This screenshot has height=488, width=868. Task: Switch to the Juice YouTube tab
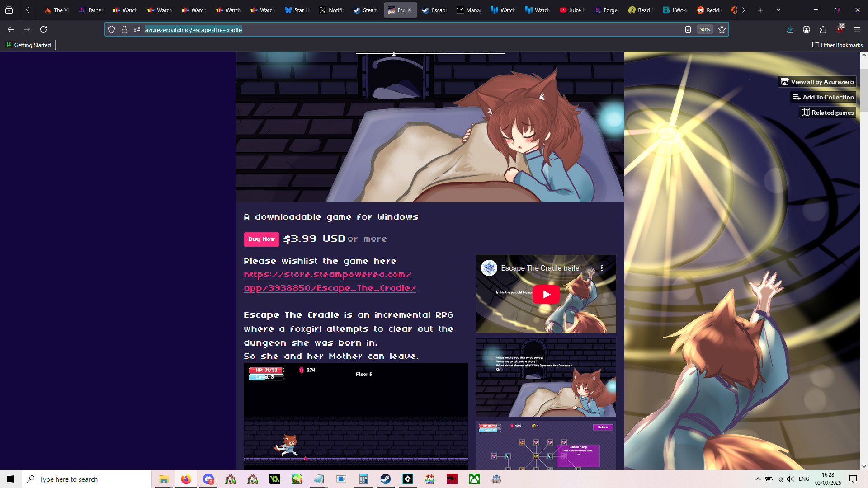pyautogui.click(x=571, y=10)
